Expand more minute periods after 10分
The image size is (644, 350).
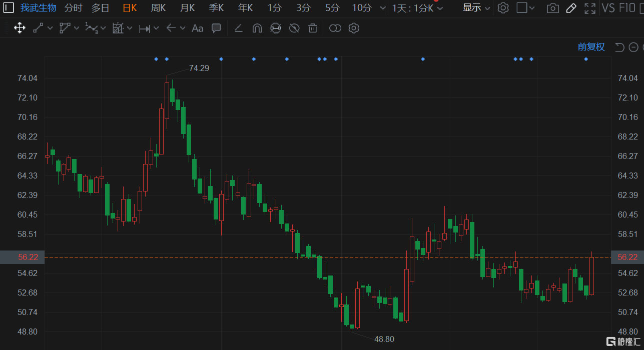(x=383, y=8)
